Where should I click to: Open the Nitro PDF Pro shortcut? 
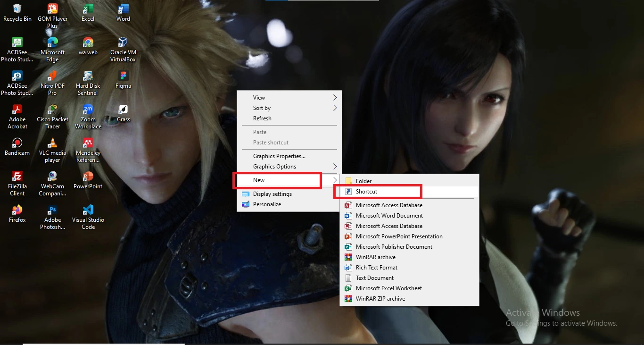[52, 83]
